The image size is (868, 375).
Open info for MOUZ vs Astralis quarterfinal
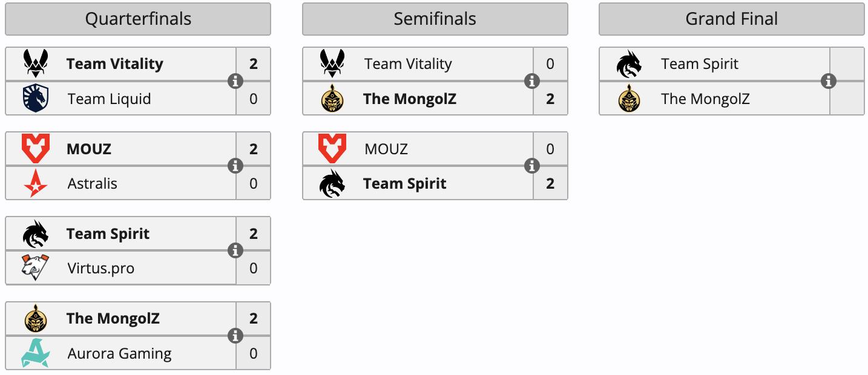pyautogui.click(x=235, y=166)
